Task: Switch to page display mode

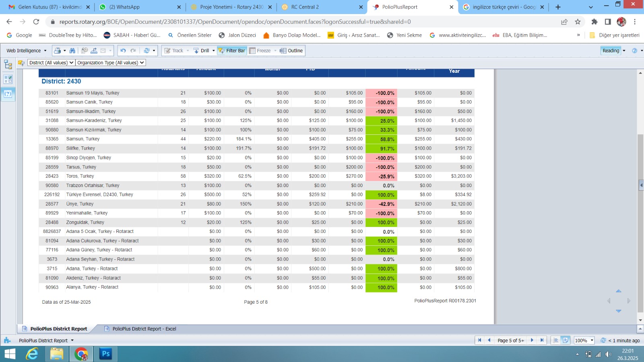Action: [566, 340]
